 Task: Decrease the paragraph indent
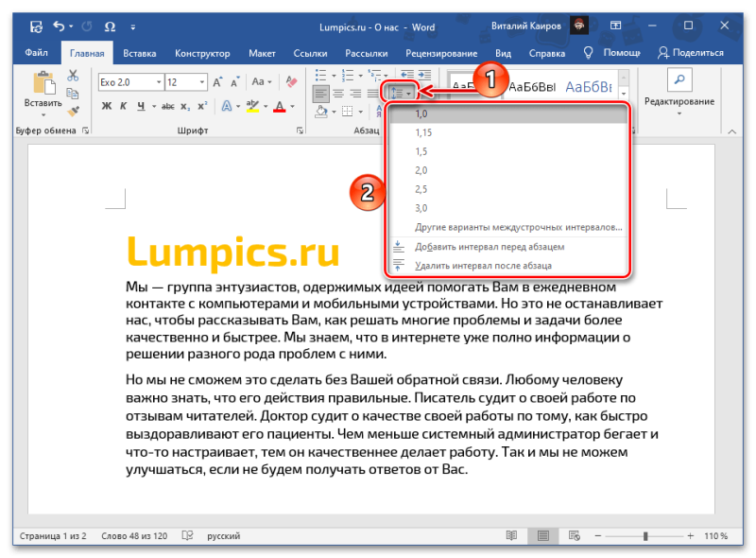pos(407,75)
